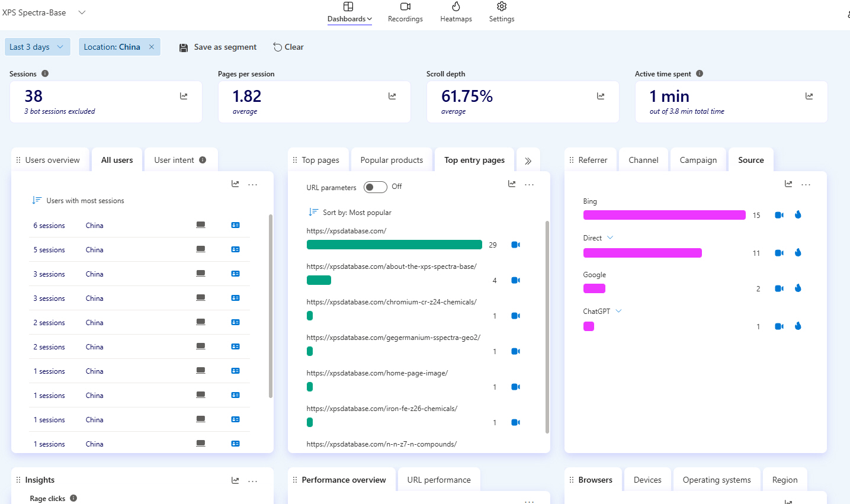This screenshot has width=850, height=504.
Task: View recordings for xpsdatabase.com home entry page
Action: coord(515,245)
